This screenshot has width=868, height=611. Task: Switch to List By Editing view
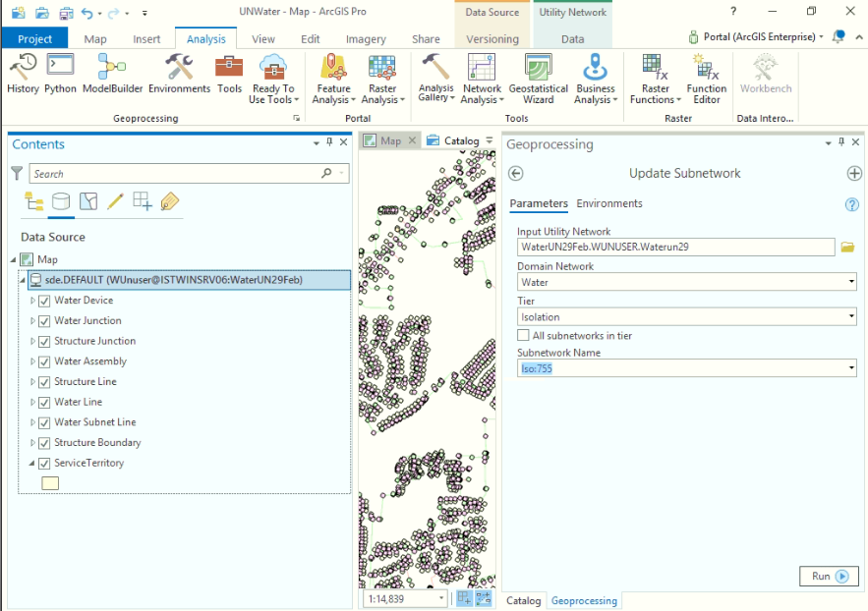coord(115,201)
